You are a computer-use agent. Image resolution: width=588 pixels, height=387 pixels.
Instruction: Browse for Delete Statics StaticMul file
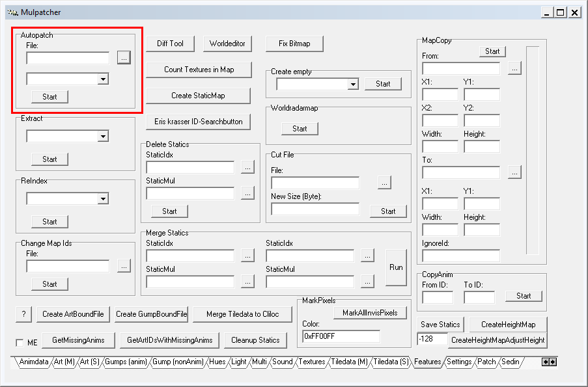click(x=247, y=193)
